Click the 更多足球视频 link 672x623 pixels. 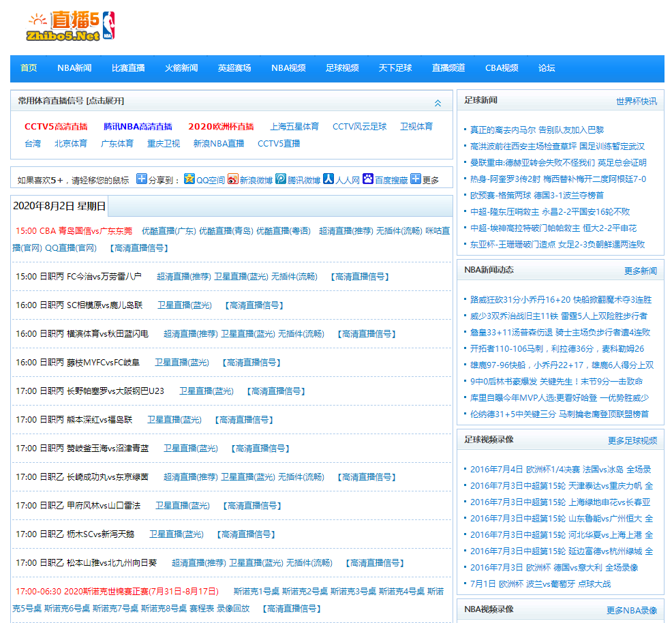pyautogui.click(x=632, y=440)
